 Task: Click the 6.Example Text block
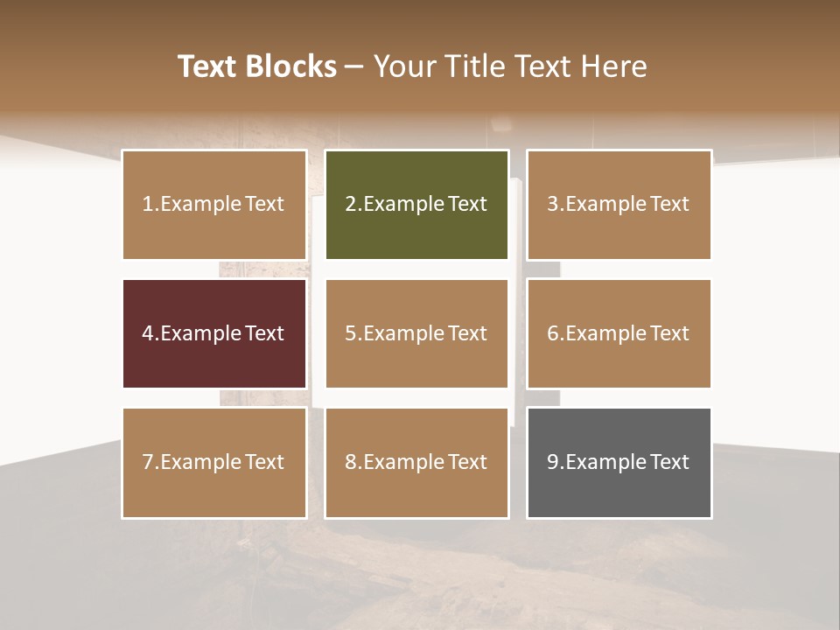pos(619,333)
